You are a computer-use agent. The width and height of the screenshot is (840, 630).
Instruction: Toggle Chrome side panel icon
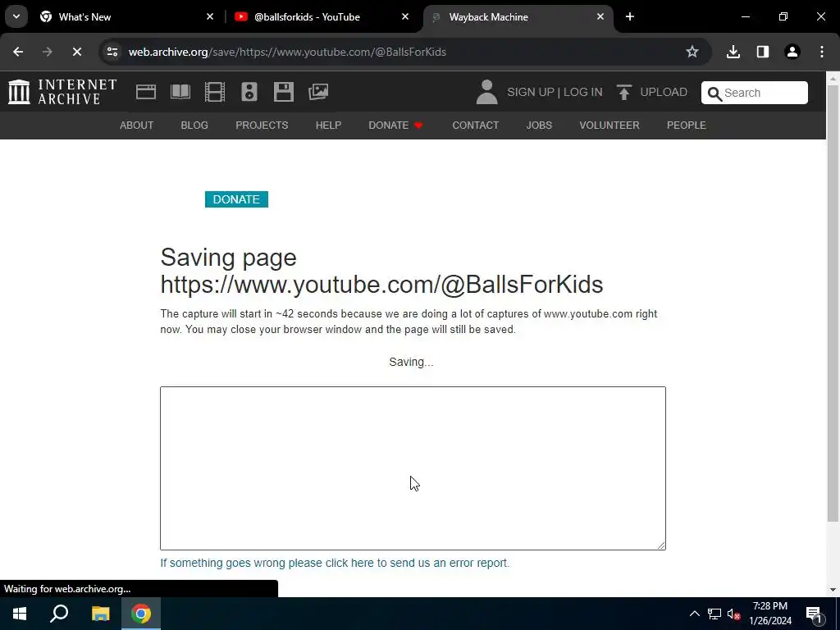(x=762, y=52)
